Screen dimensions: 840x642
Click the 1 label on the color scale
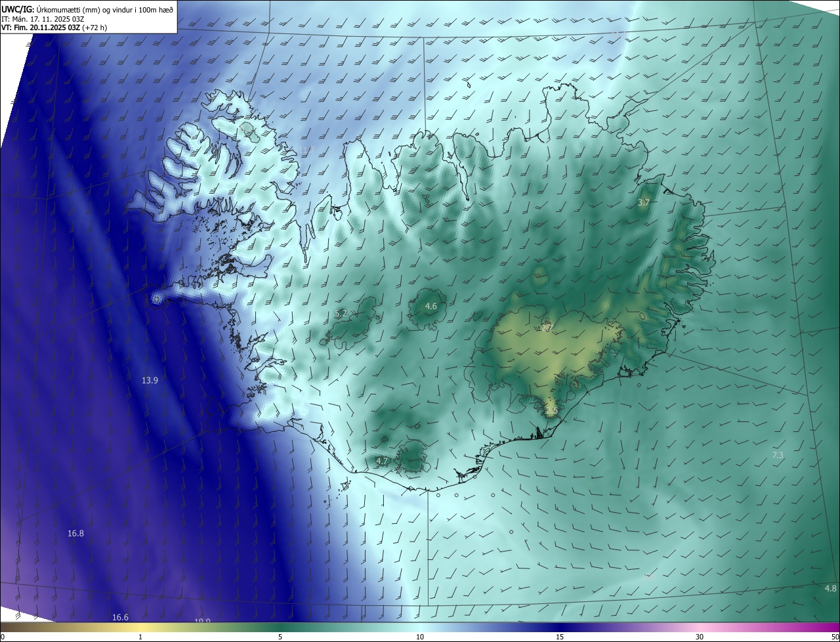(x=140, y=637)
